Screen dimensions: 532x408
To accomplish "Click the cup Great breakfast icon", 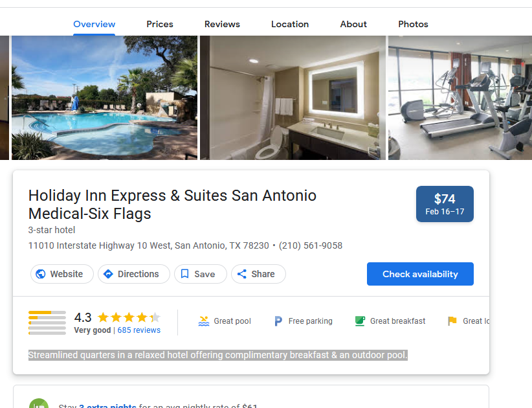I will 360,321.
